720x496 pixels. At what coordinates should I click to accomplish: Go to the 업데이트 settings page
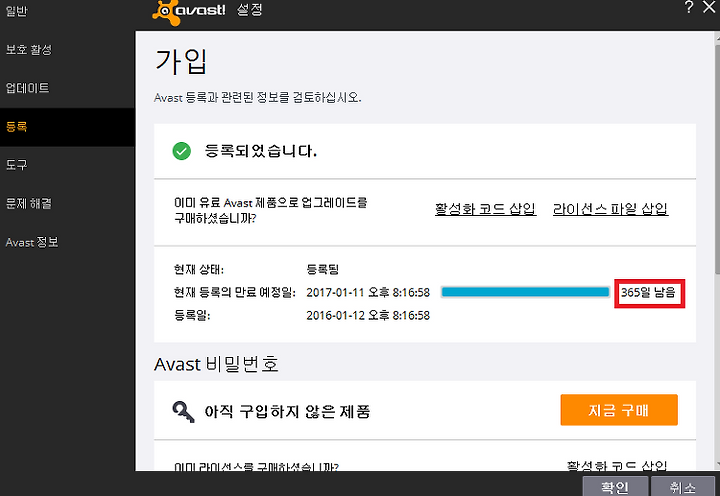coord(27,88)
